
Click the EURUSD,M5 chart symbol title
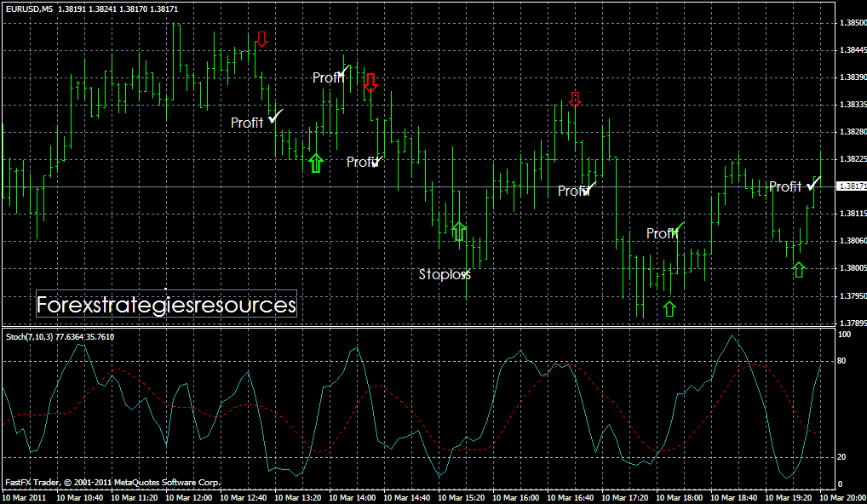pyautogui.click(x=29, y=9)
